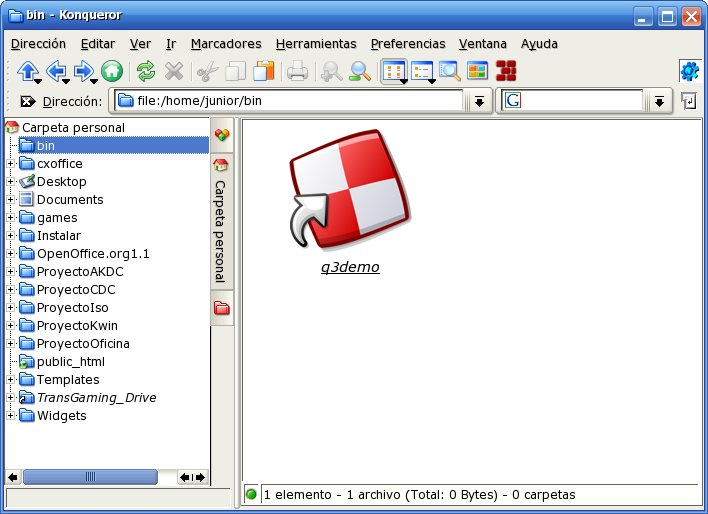Viewport: 708px width, 514px height.
Task: Paste the clipboard contents
Action: coord(264,71)
